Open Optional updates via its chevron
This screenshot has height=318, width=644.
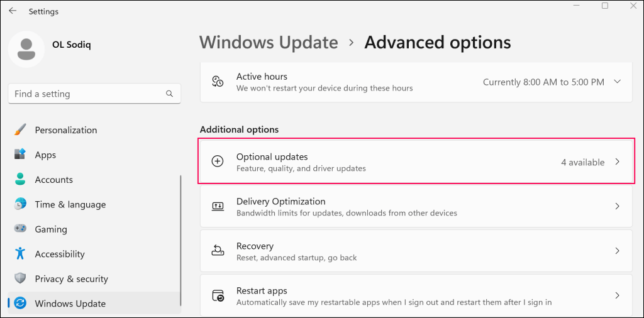point(617,162)
